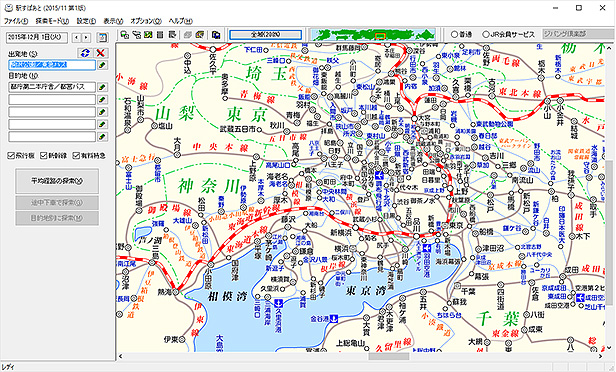The width and height of the screenshot is (616, 372).
Task: Click the 羽田空港 airplane icon on the map
Action: pos(426,249)
